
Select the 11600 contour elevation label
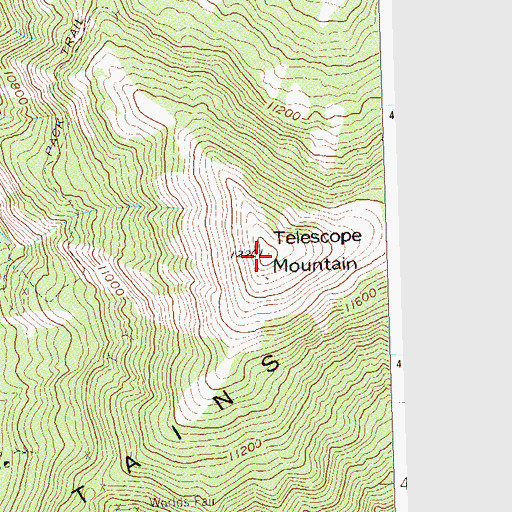(362, 300)
